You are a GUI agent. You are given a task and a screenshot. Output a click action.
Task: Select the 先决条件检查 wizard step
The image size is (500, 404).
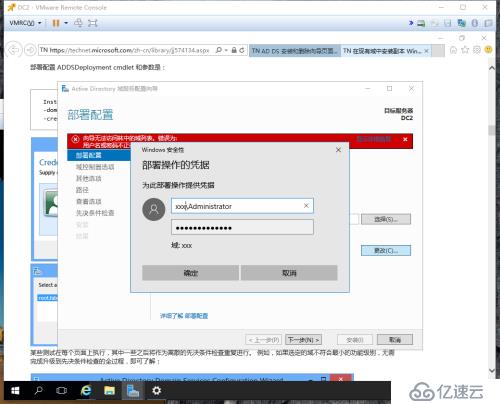tap(95, 213)
